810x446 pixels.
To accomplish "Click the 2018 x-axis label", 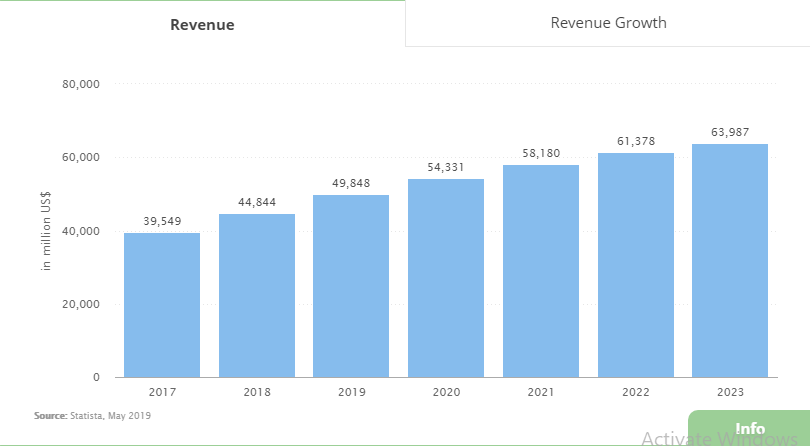I will coord(257,392).
